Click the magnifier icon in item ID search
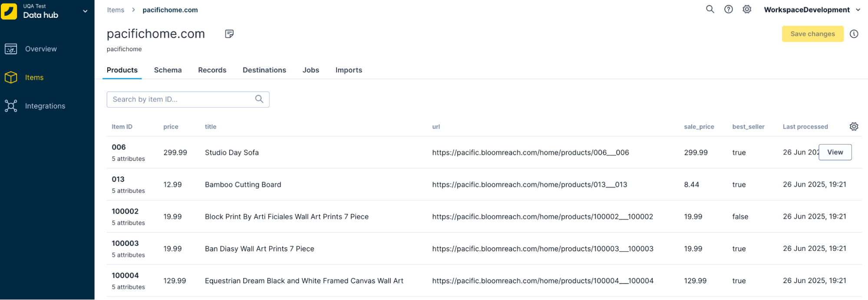Screen dimensions: 868x300 [x=259, y=99]
